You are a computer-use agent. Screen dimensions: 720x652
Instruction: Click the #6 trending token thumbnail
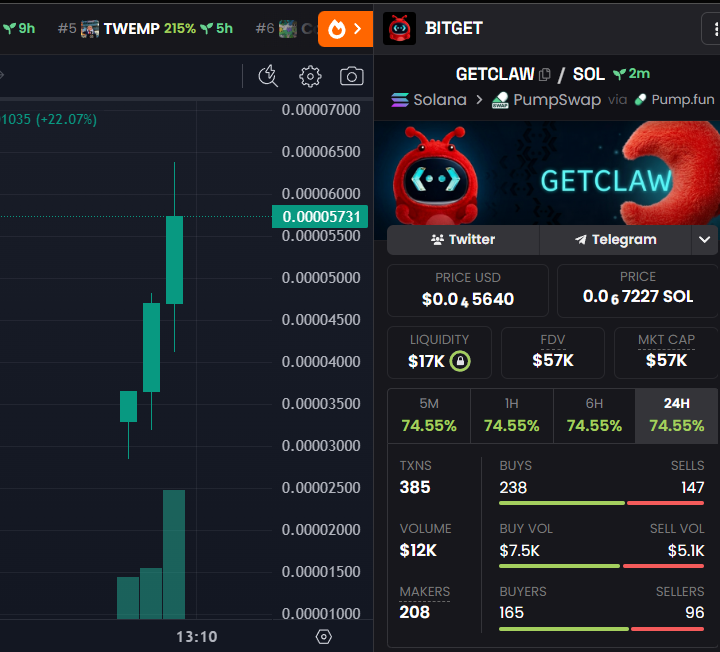(288, 29)
